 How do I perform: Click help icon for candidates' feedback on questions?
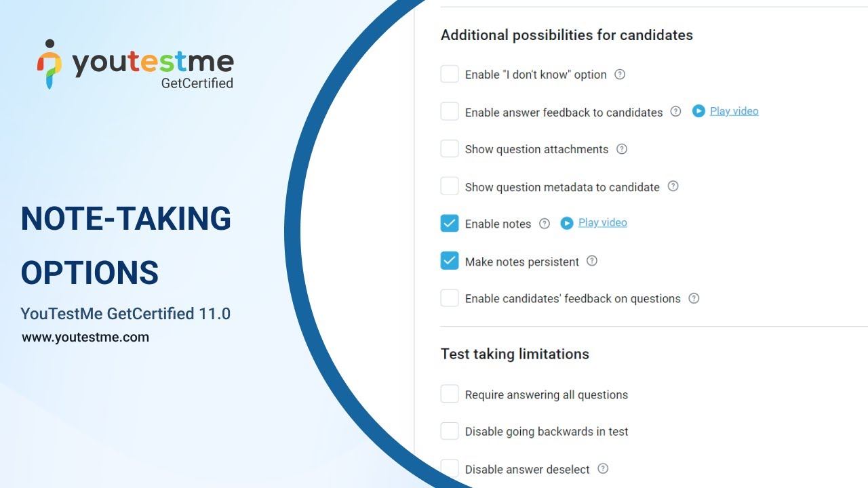[694, 298]
